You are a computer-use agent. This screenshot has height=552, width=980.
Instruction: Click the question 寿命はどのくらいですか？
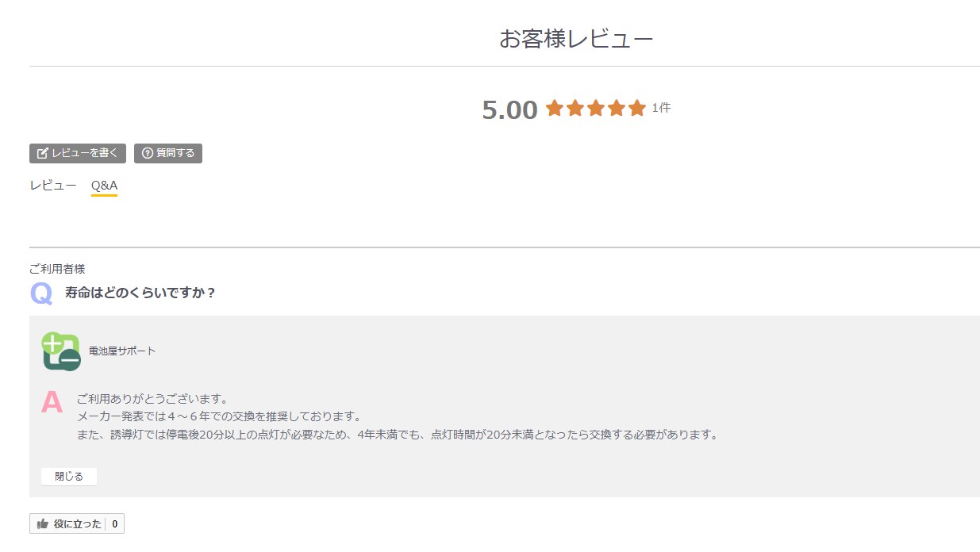(140, 293)
